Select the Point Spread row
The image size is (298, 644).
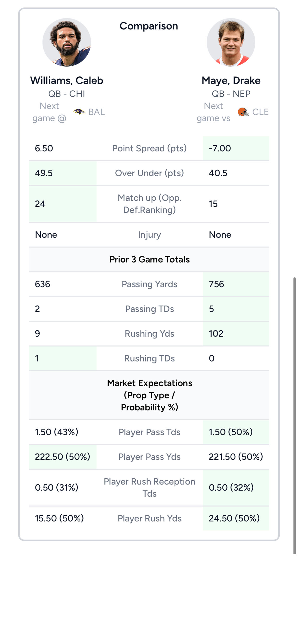click(149, 148)
